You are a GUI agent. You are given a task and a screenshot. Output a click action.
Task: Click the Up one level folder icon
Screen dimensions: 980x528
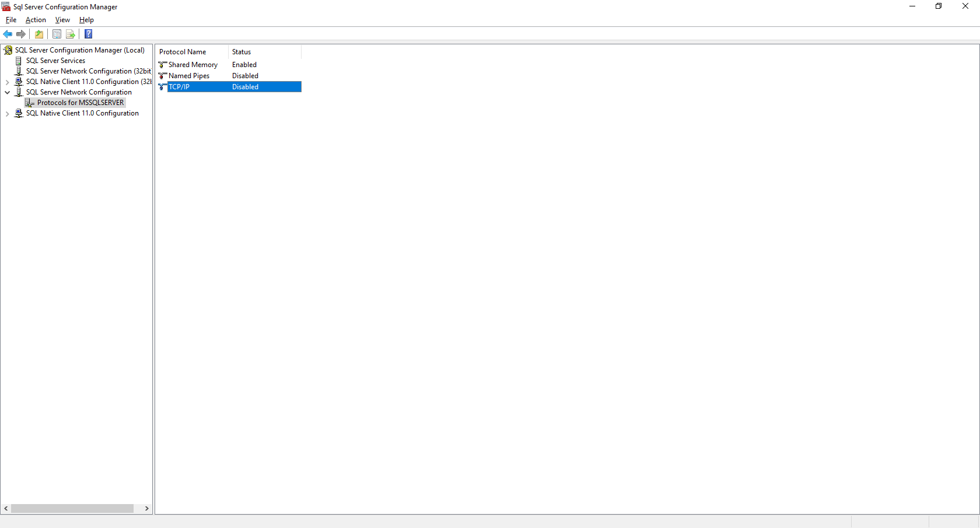pyautogui.click(x=39, y=34)
